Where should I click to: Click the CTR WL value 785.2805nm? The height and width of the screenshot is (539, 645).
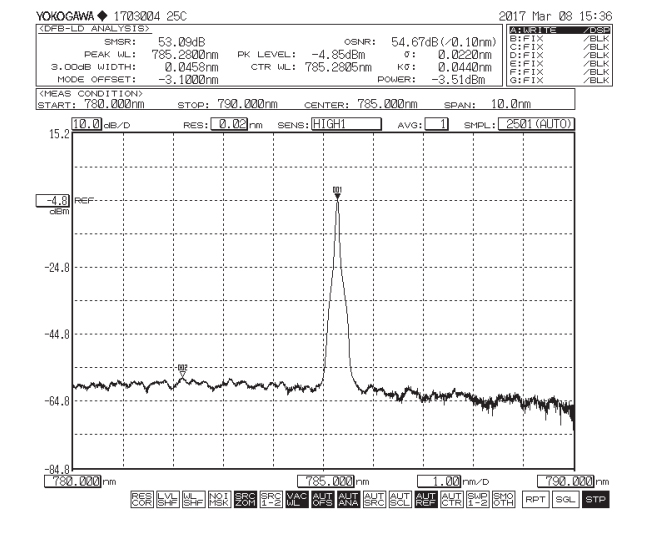coord(338,67)
